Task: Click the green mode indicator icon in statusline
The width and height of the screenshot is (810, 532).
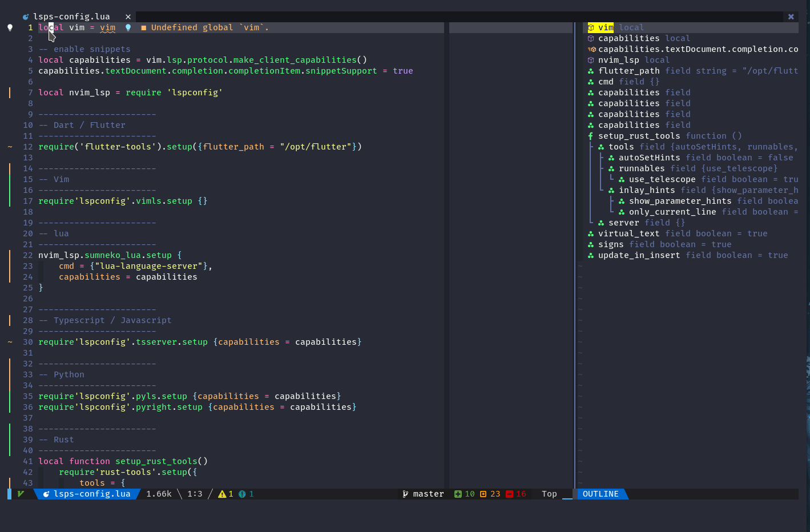Action: (x=21, y=494)
